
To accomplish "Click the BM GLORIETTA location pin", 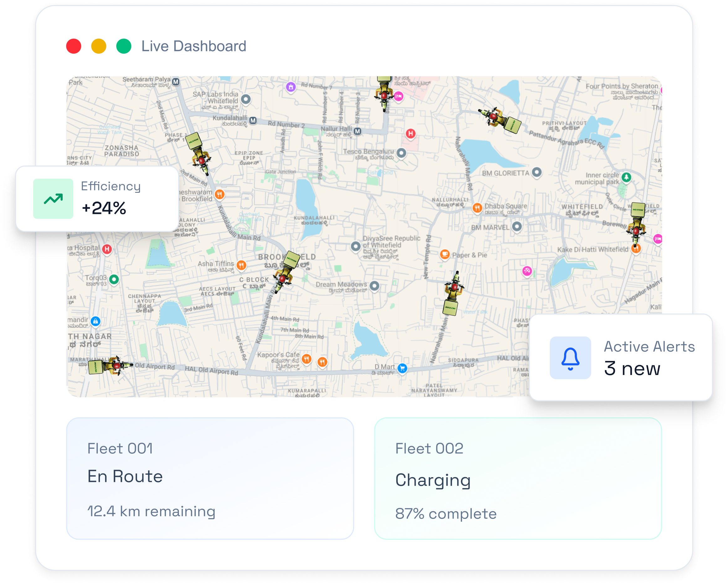I will pyautogui.click(x=537, y=172).
